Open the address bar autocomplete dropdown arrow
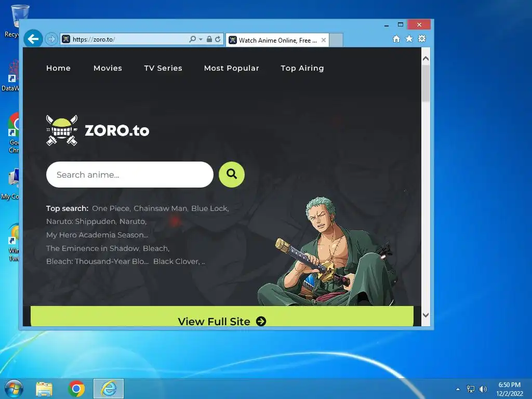 tap(201, 39)
